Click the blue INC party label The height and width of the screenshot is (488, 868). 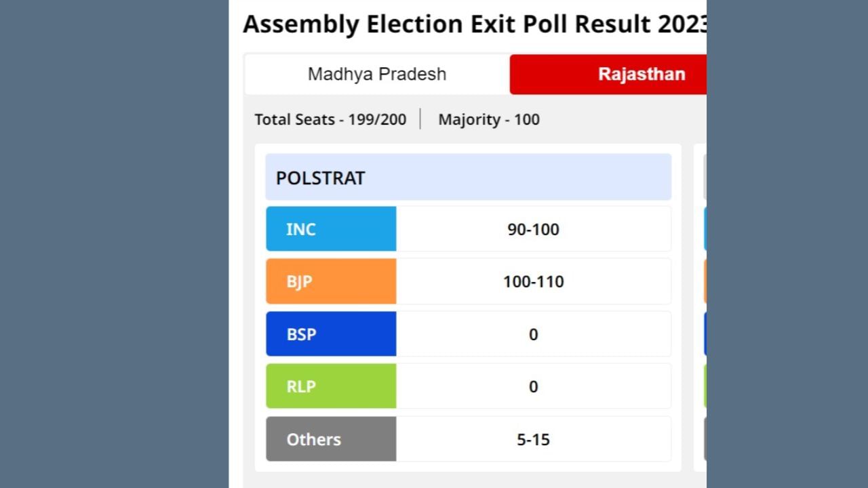[x=331, y=229]
